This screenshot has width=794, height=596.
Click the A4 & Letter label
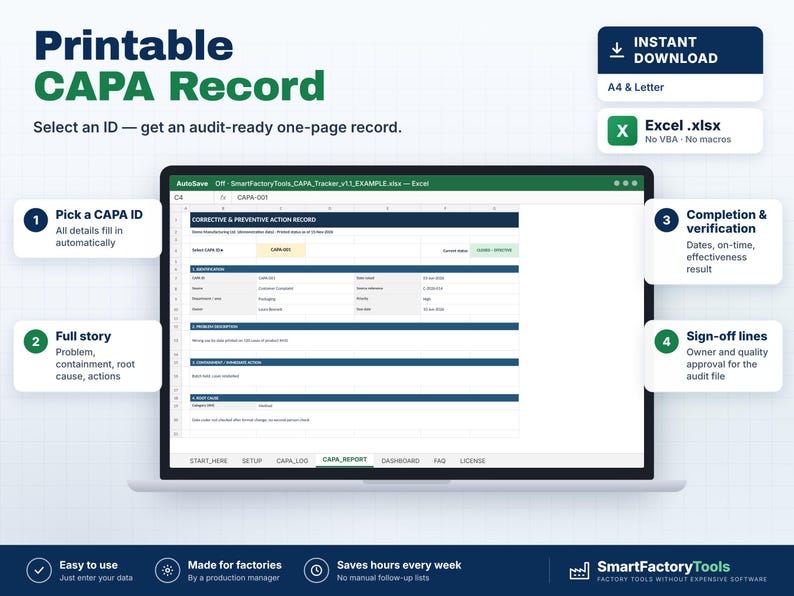pos(636,87)
